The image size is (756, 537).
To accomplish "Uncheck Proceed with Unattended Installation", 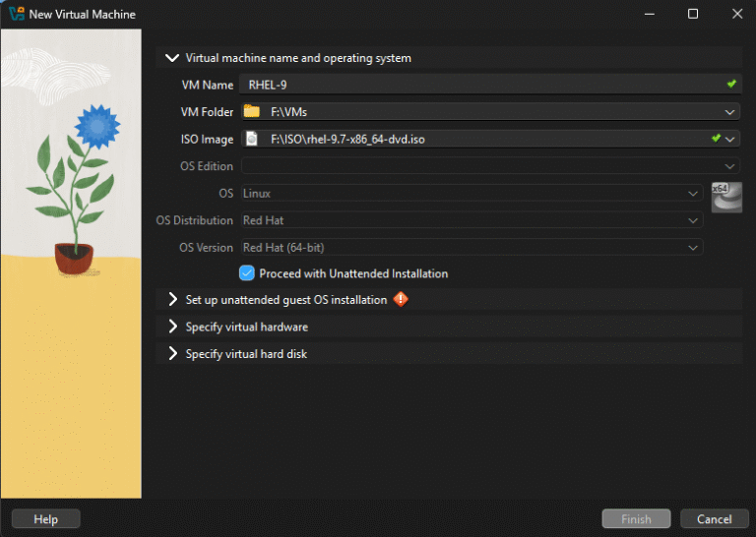I will 247,273.
